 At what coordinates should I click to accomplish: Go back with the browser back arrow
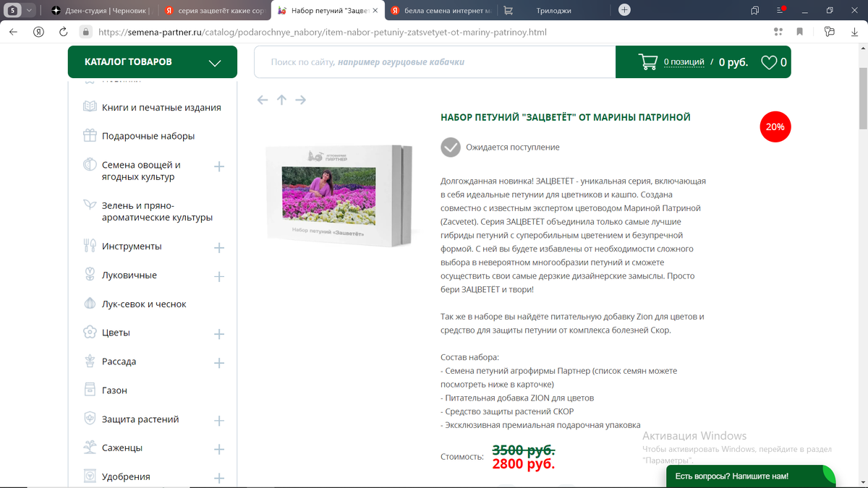click(x=13, y=32)
